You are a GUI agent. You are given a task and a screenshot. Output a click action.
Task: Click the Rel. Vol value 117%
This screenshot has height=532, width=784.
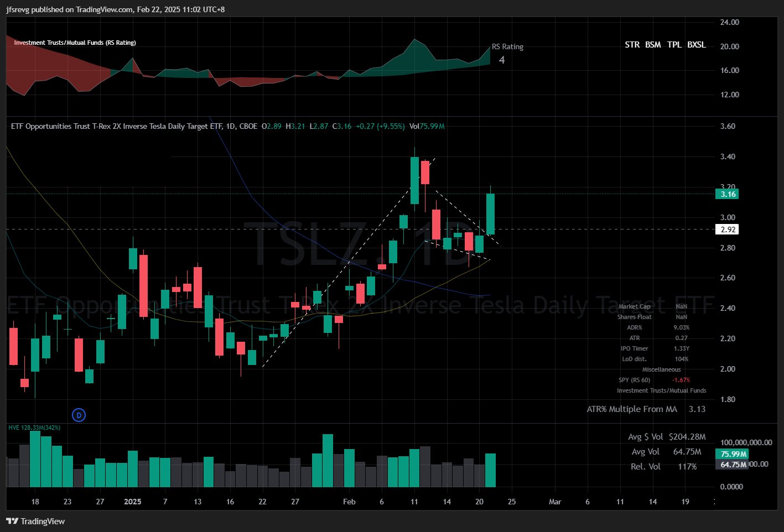[x=687, y=467]
